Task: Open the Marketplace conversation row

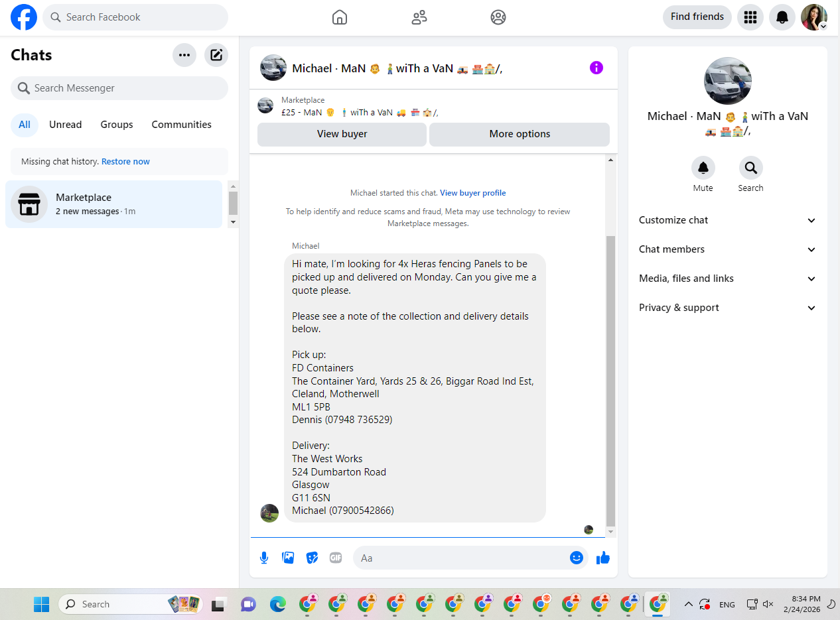Action: click(114, 204)
